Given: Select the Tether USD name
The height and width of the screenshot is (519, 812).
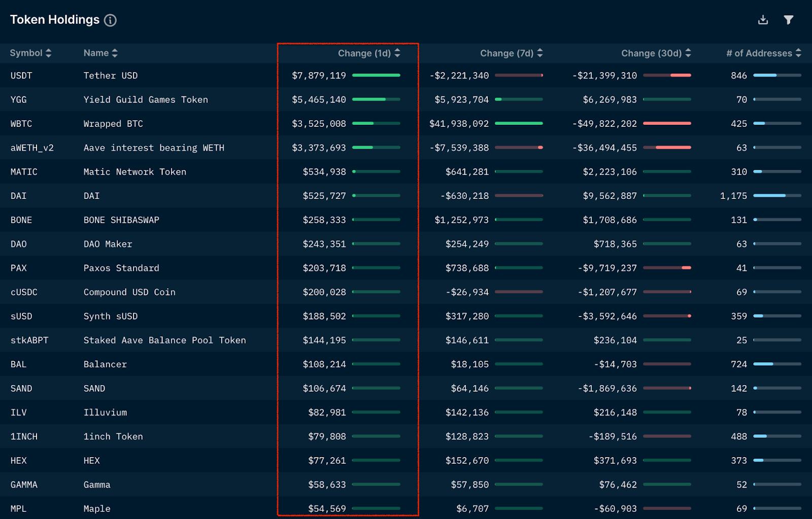Looking at the screenshot, I should pyautogui.click(x=111, y=76).
